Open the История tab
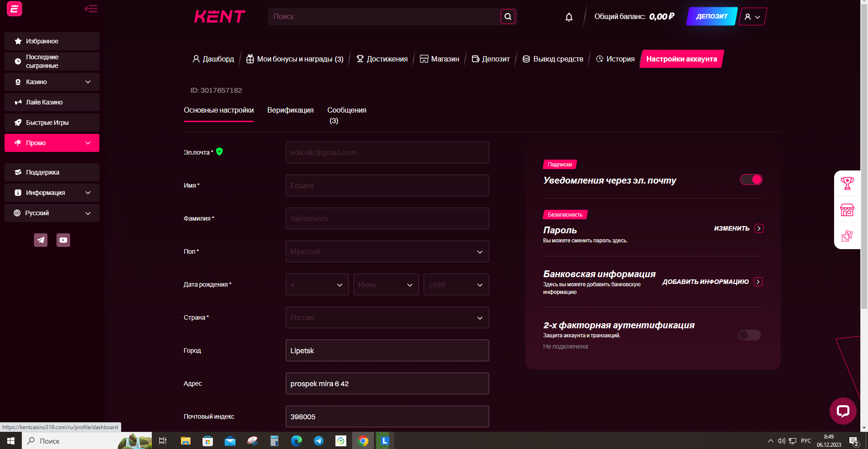The width and height of the screenshot is (868, 449). pyautogui.click(x=615, y=59)
